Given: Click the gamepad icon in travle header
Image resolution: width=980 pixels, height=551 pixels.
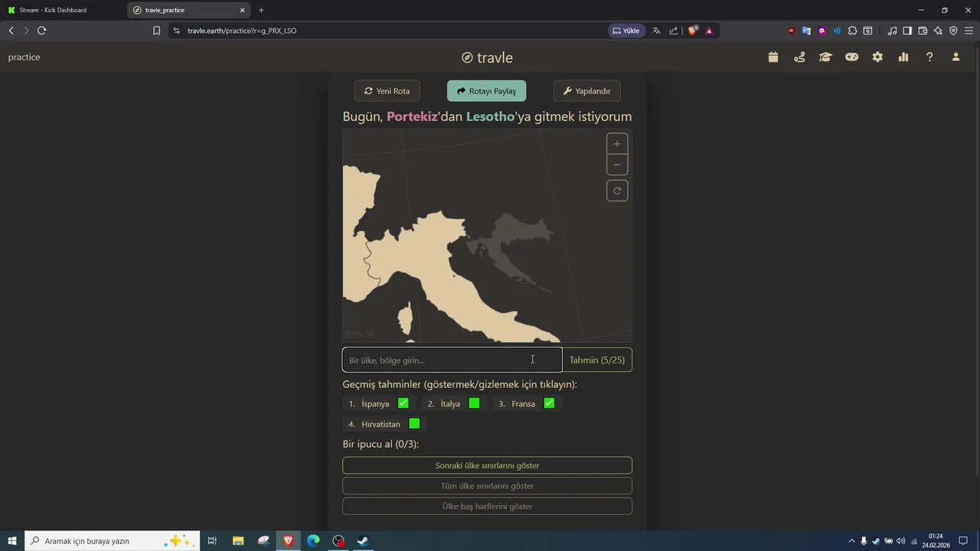Looking at the screenshot, I should point(851,57).
